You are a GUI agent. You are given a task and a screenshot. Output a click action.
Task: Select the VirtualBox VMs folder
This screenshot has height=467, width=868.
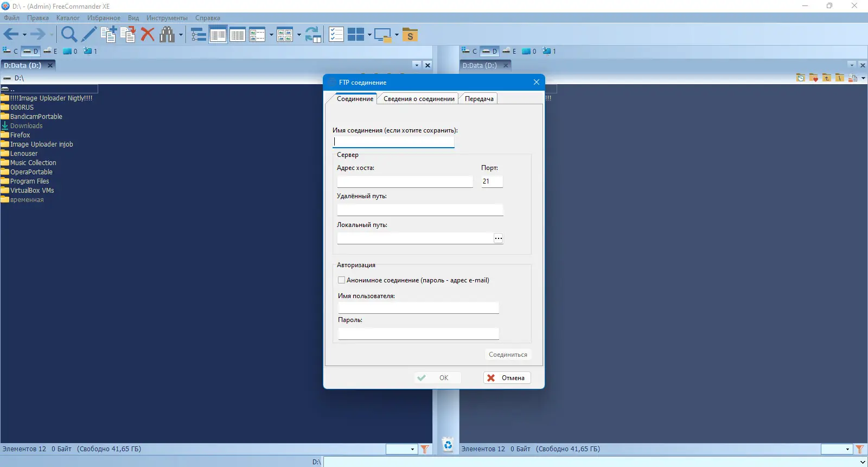click(x=28, y=191)
